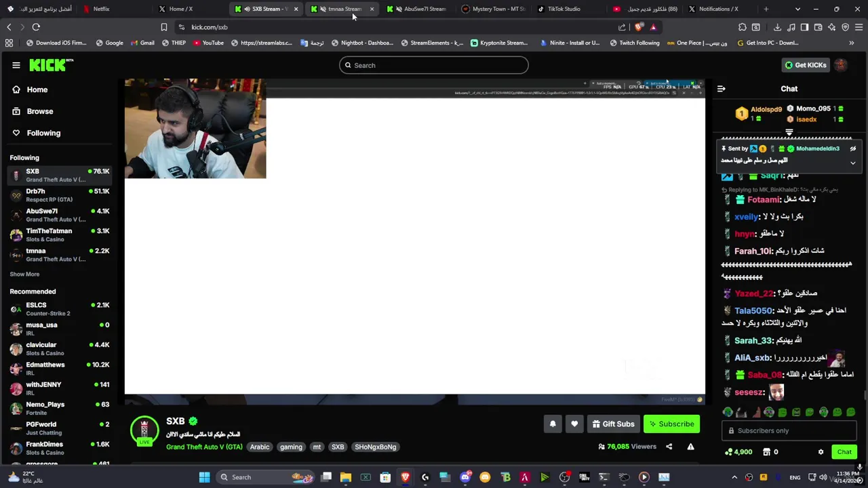
Task: Reload the page in browser
Action: point(36,27)
